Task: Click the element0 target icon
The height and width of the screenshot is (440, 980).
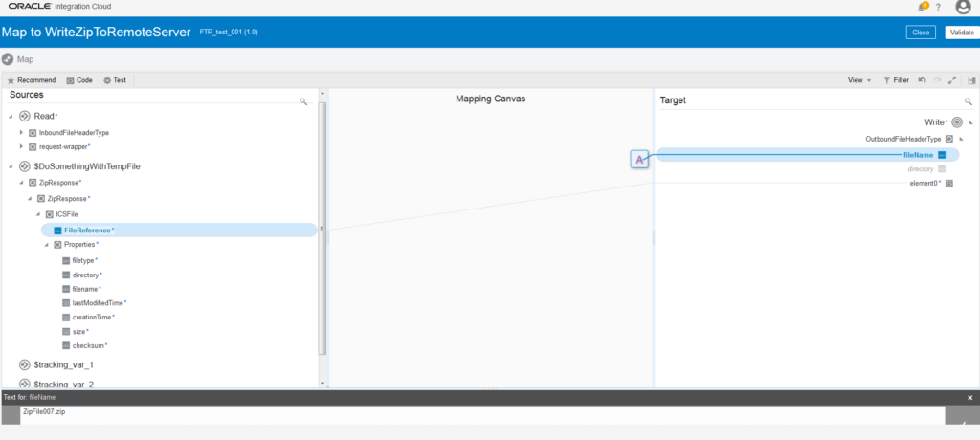Action: coord(948,183)
